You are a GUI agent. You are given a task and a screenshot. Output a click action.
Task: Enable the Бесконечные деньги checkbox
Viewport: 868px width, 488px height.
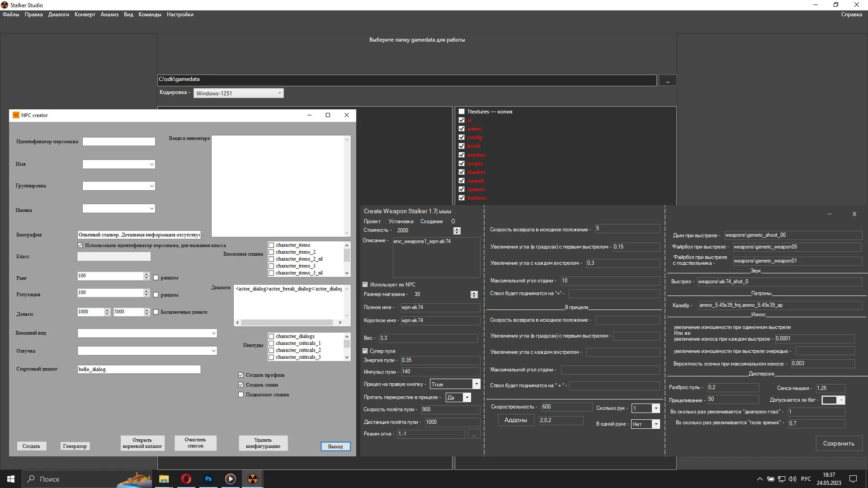[x=156, y=312]
